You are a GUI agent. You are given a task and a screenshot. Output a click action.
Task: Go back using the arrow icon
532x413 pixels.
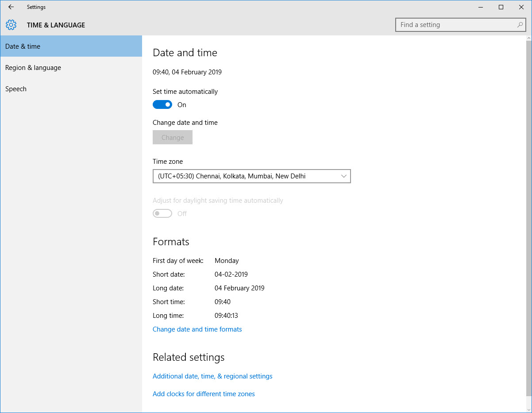tap(11, 7)
